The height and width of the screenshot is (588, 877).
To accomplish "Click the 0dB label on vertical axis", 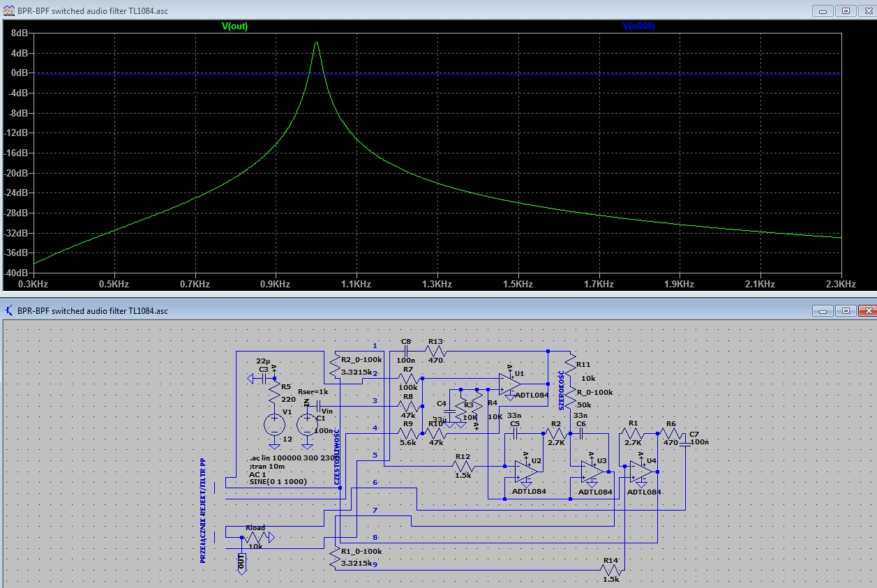I will [x=19, y=73].
